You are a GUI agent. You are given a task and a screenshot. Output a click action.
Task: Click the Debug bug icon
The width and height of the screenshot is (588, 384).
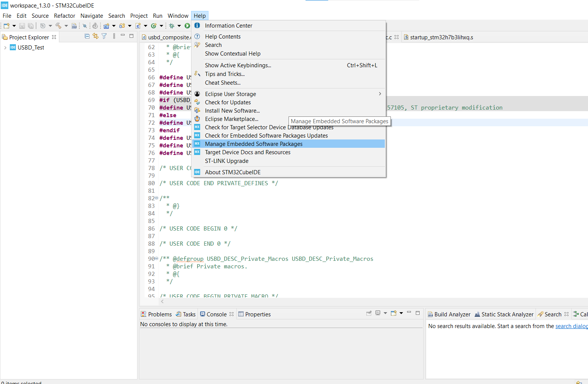(172, 26)
